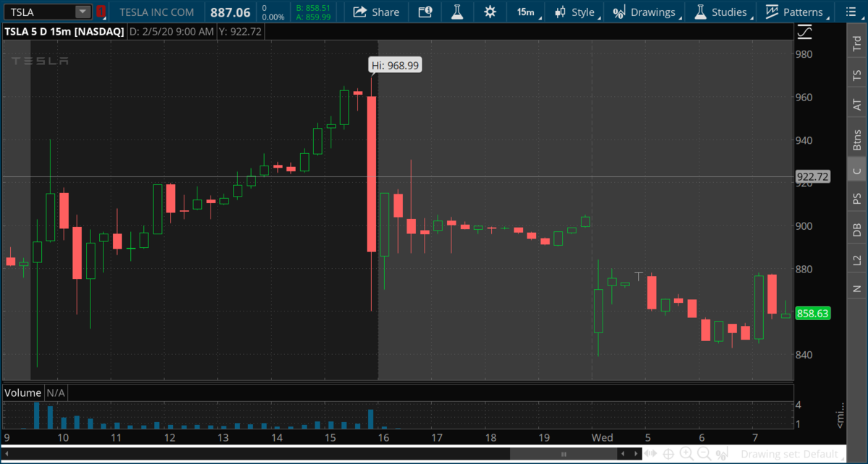
Task: Click the green 858.63 last price label
Action: coord(812,313)
